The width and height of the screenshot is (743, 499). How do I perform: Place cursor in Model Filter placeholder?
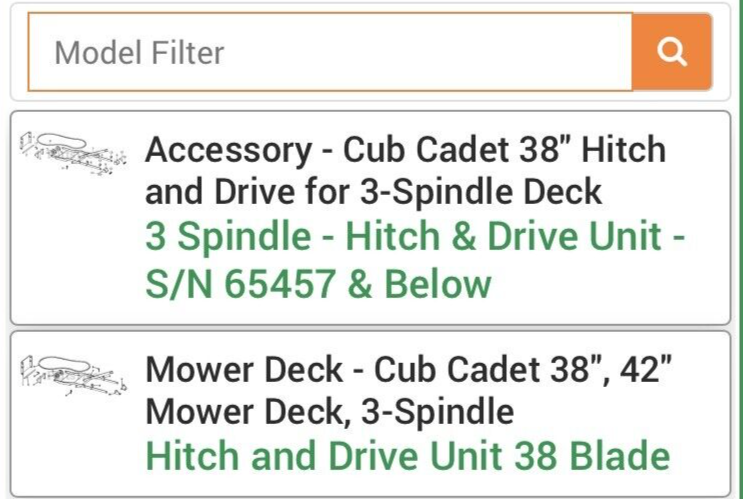click(x=139, y=52)
